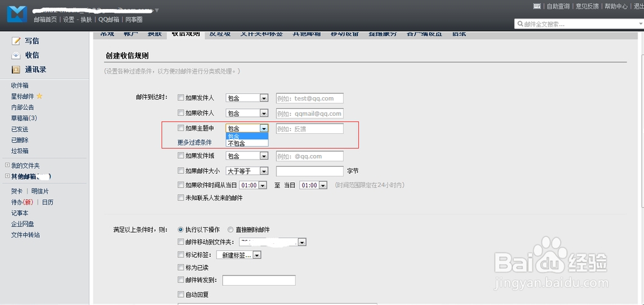Screen dimensions: 644x305
Task: Click the mail size input field before 字节
Action: [x=310, y=171]
